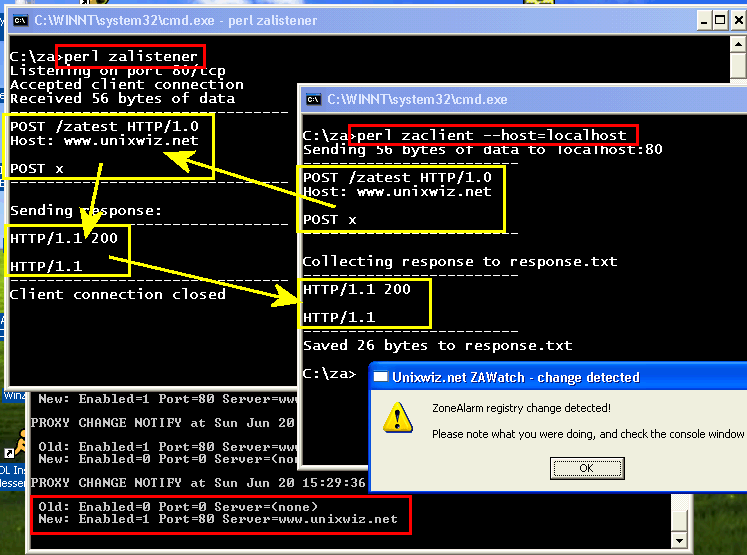Activate the second C:\WINNT\system32\cmd.exe title bar
Screen dimensions: 747x555
pos(520,99)
